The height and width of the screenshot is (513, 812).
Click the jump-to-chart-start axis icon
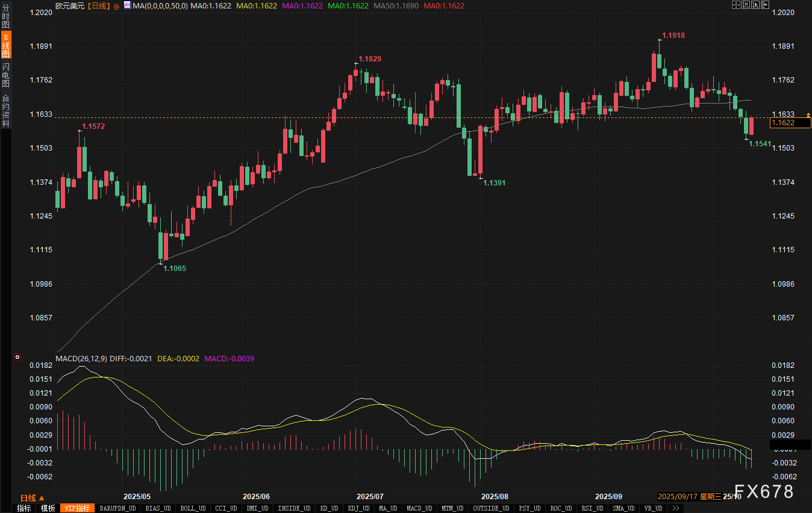click(746, 5)
